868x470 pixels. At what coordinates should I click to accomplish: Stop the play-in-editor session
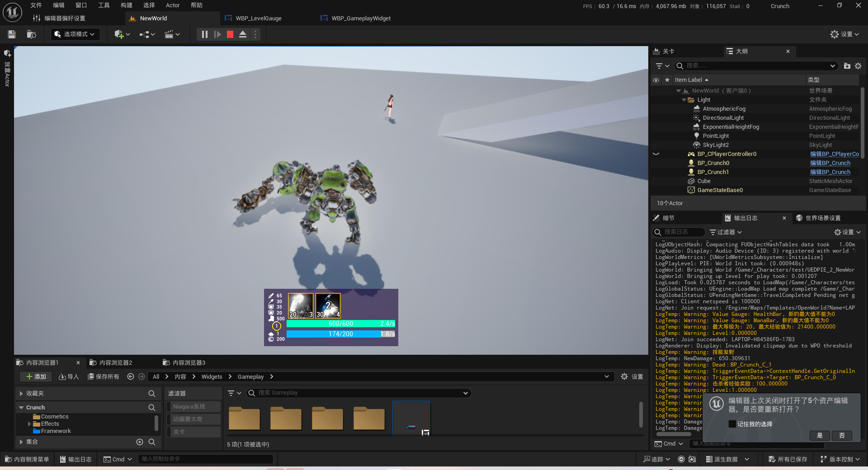coord(230,34)
